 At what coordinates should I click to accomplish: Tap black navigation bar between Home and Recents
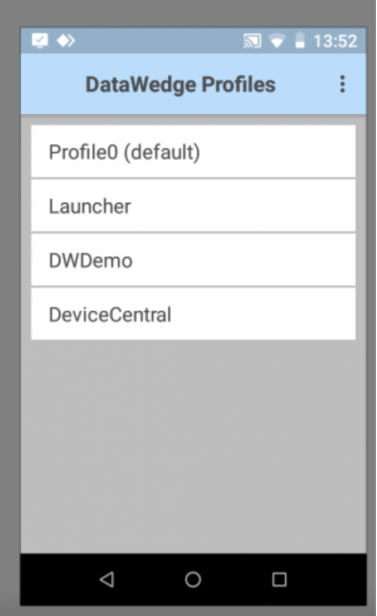(x=236, y=579)
